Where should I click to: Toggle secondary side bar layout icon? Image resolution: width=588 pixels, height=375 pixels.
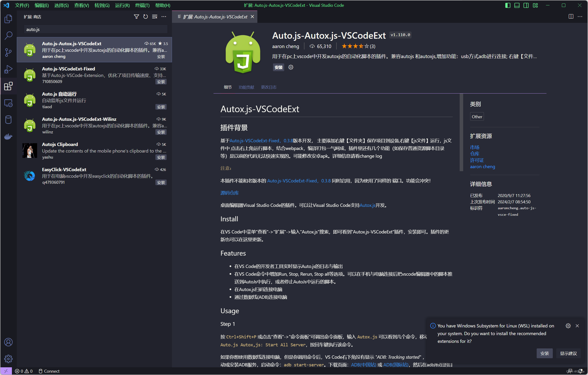coord(526,5)
